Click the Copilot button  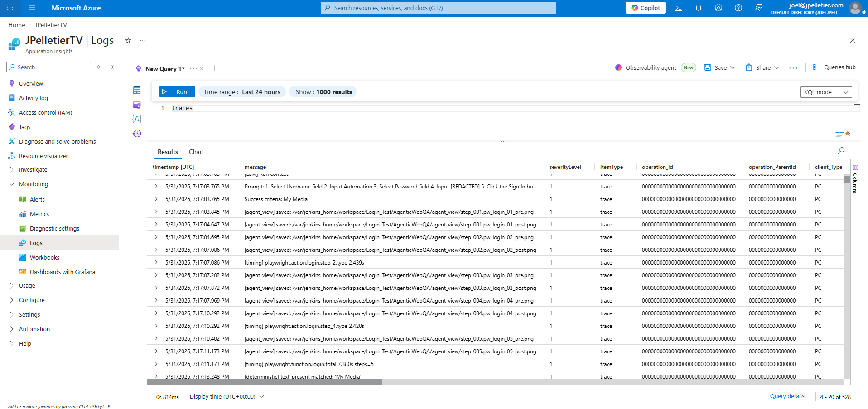[x=646, y=8]
